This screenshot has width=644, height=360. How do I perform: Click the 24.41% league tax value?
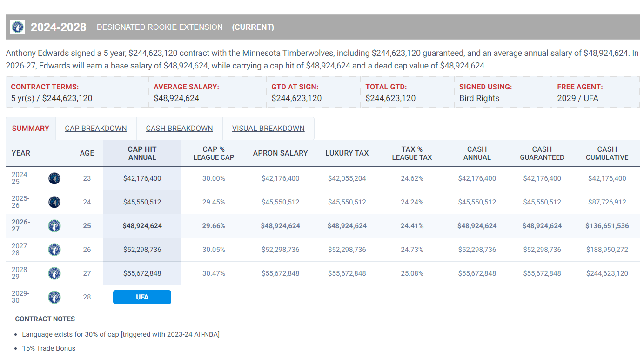(412, 226)
